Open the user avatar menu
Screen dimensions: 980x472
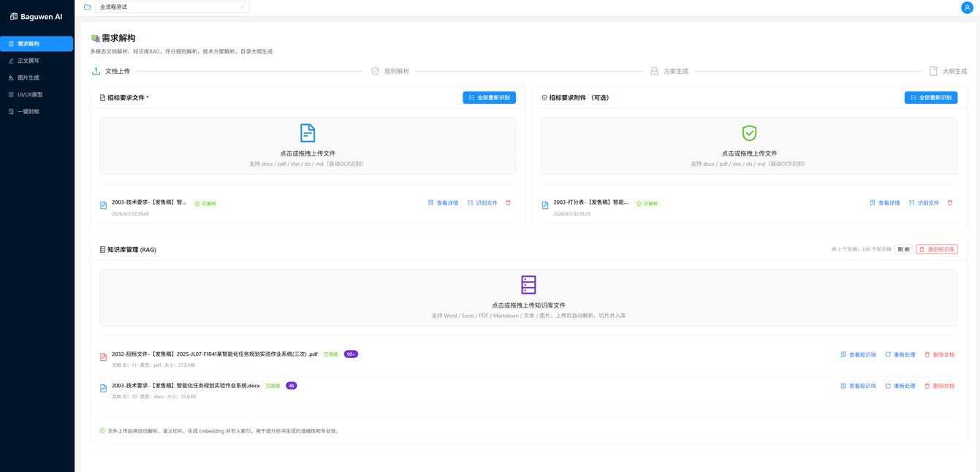tap(967, 7)
